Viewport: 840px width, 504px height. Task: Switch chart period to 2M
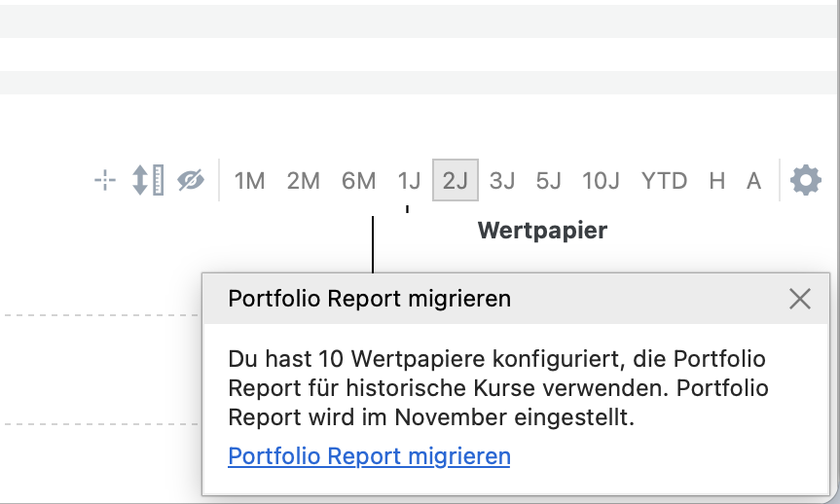tap(303, 181)
